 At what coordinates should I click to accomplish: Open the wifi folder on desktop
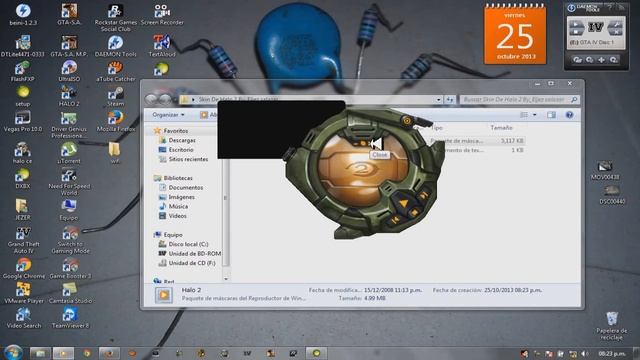point(115,153)
